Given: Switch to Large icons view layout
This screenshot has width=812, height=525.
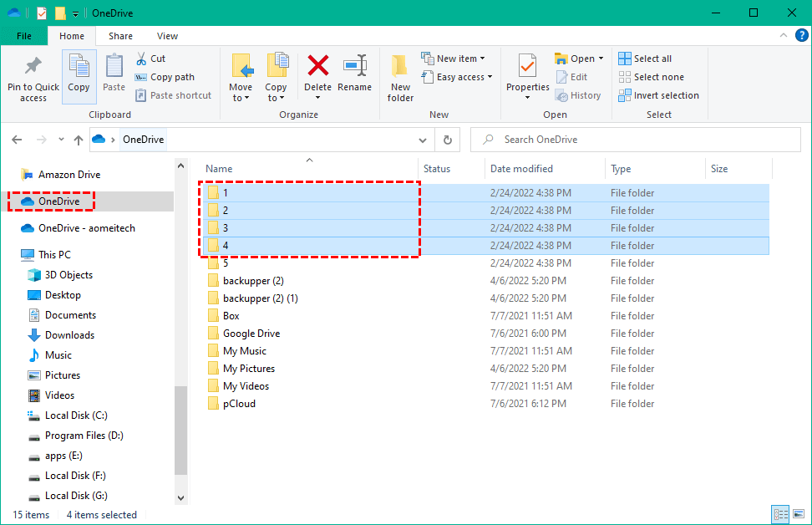Looking at the screenshot, I should (x=799, y=515).
